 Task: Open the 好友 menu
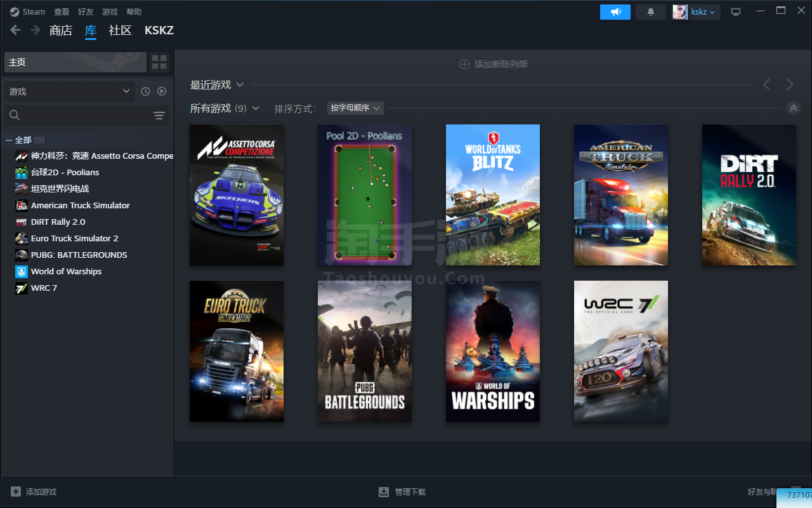[86, 11]
